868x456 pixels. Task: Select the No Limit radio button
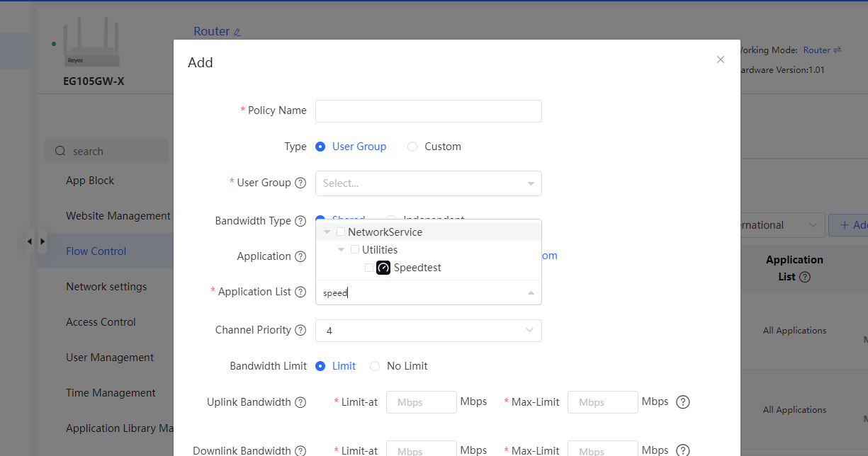click(375, 366)
